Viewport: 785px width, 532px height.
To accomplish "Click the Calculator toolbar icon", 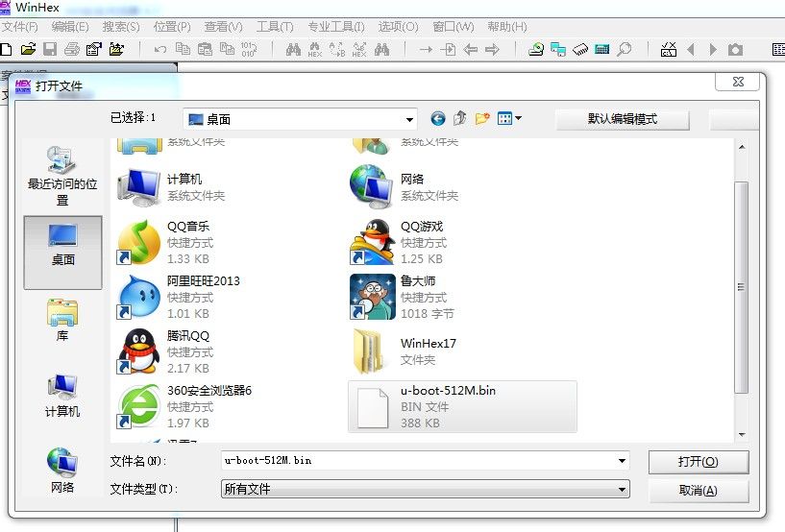I will click(x=602, y=49).
